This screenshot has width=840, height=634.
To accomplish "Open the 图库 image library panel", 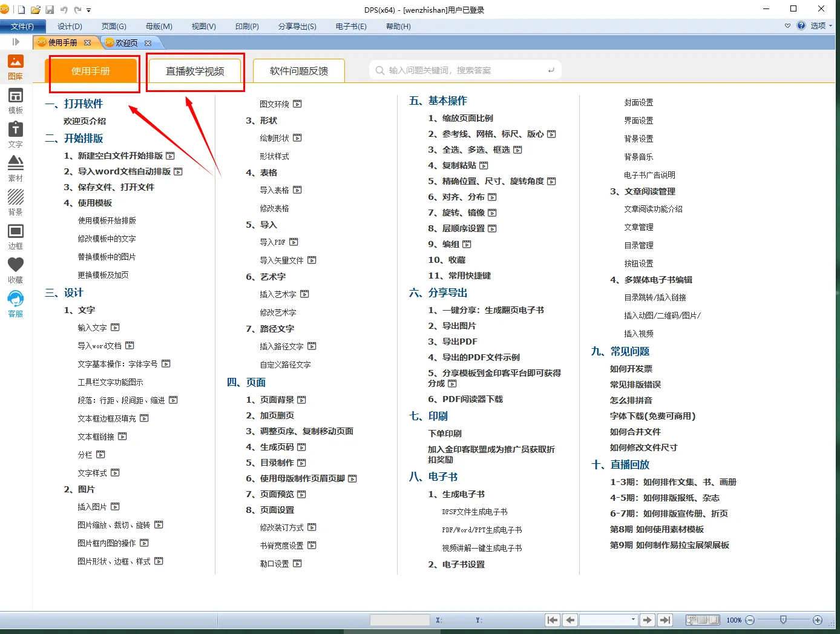I will pos(15,67).
